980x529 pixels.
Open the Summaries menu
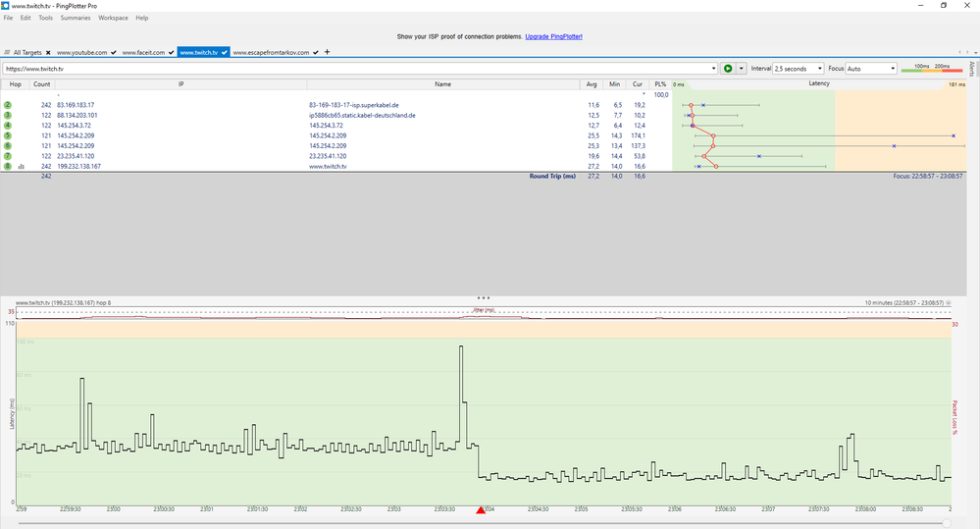(x=76, y=18)
